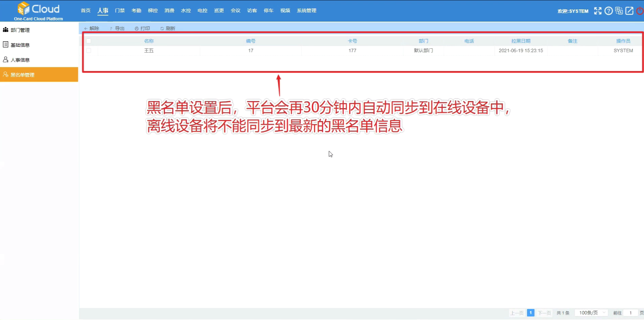The width and height of the screenshot is (644, 320).
Task: Open the 100条/页 page size dropdown
Action: tap(591, 313)
